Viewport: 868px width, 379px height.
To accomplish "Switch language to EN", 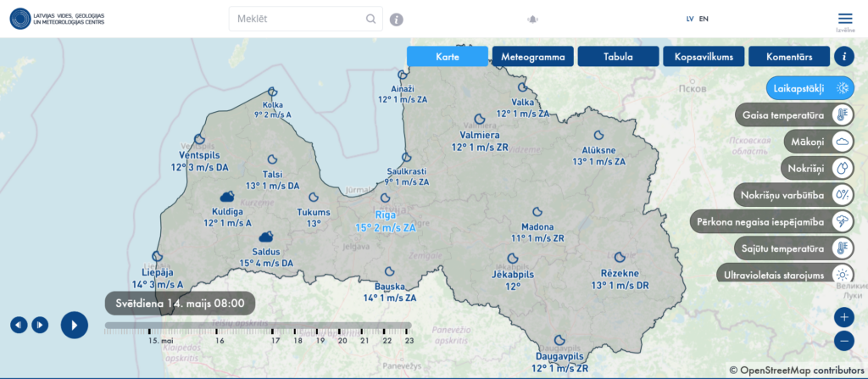I will click(704, 19).
